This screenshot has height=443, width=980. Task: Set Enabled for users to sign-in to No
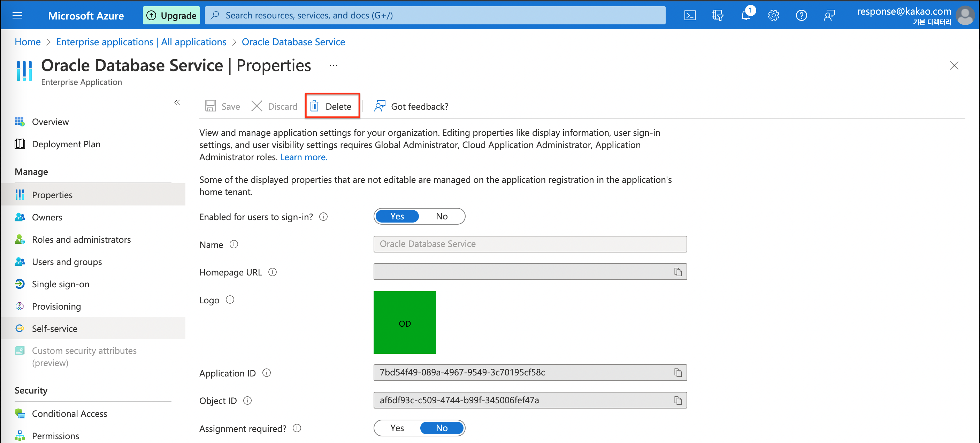(441, 216)
